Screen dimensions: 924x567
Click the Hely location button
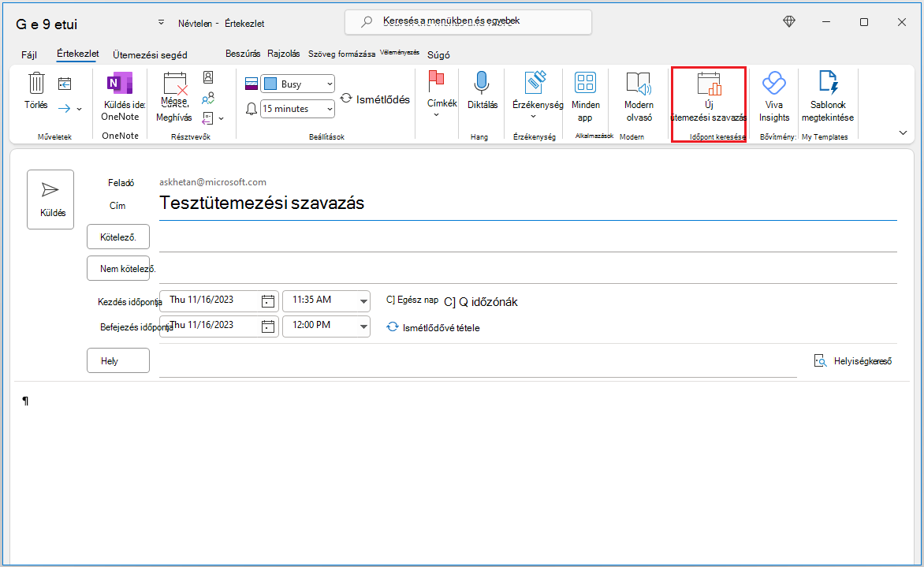tap(117, 360)
